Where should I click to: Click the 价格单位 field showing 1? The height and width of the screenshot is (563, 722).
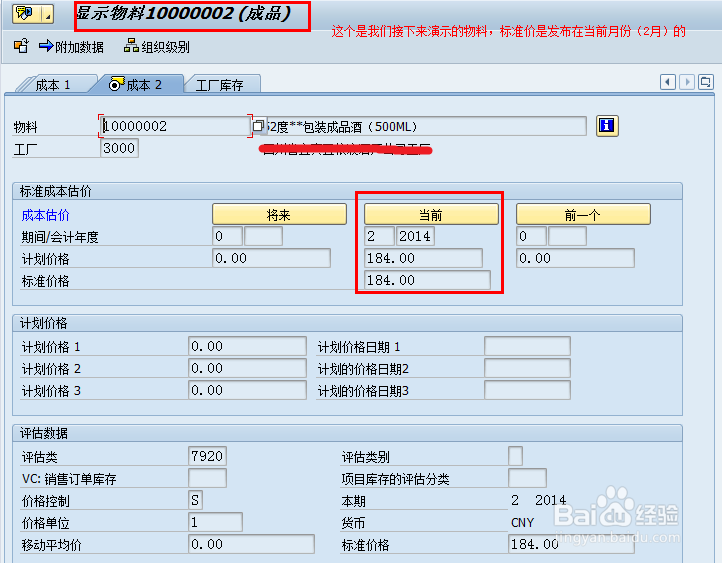[x=215, y=522]
